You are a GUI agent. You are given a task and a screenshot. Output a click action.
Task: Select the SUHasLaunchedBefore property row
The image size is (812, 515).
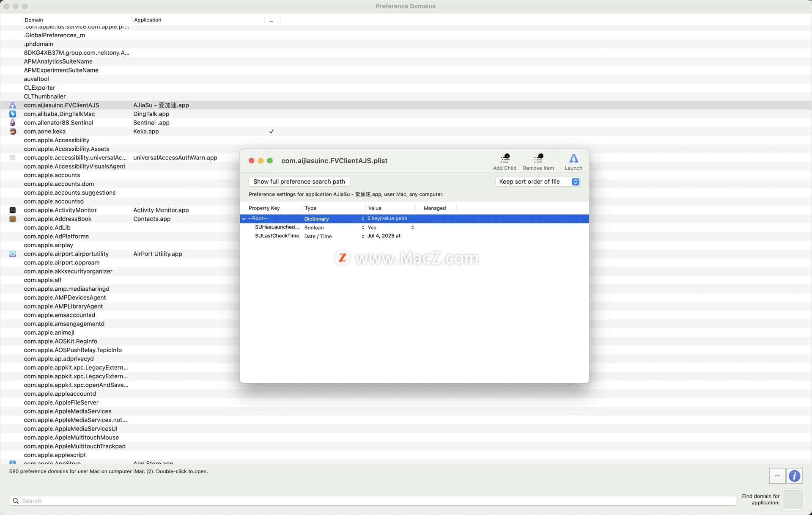tap(414, 228)
